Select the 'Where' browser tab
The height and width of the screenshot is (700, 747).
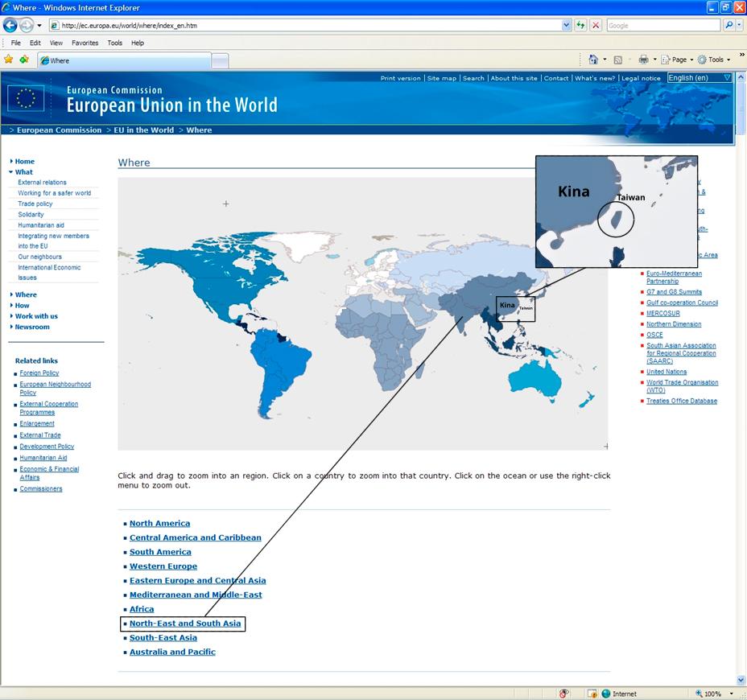click(124, 60)
